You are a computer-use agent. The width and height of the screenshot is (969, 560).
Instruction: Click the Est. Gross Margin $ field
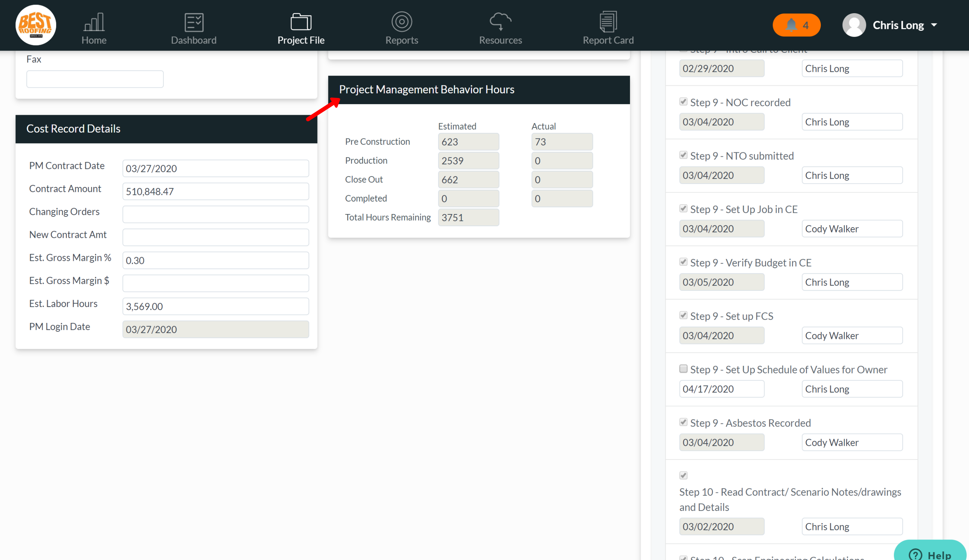pos(215,283)
